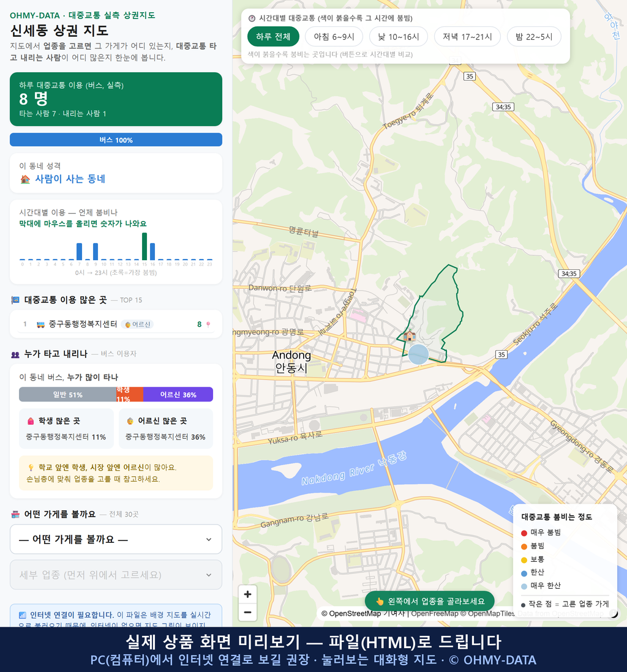The image size is (627, 672).
Task: Click the student icon in 학생 많은 곳 card
Action: (31, 421)
